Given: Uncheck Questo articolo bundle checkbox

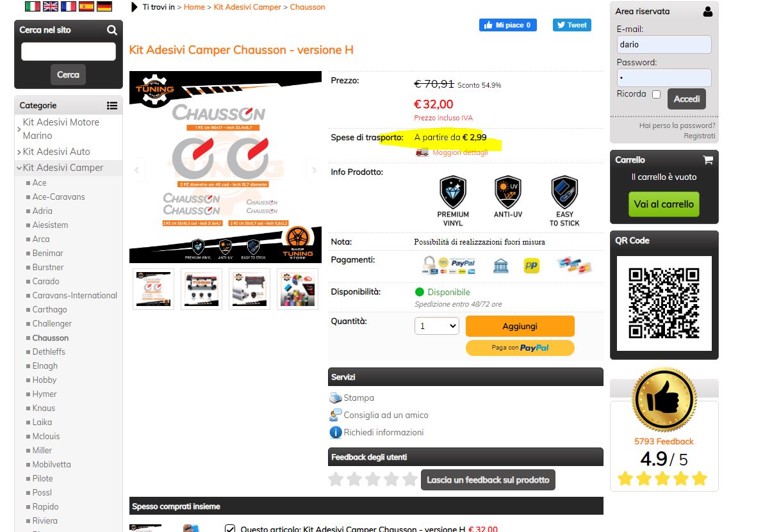Looking at the screenshot, I should coord(230,529).
